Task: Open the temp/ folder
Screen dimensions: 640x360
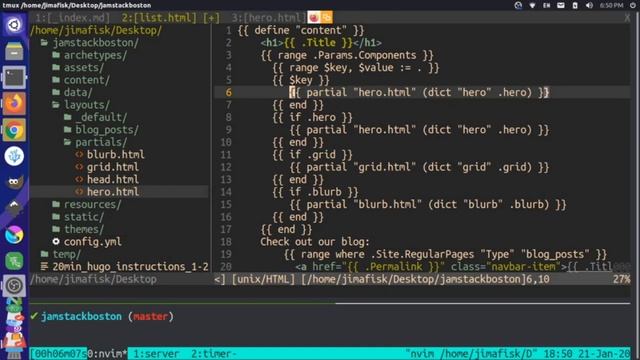Action: point(67,254)
